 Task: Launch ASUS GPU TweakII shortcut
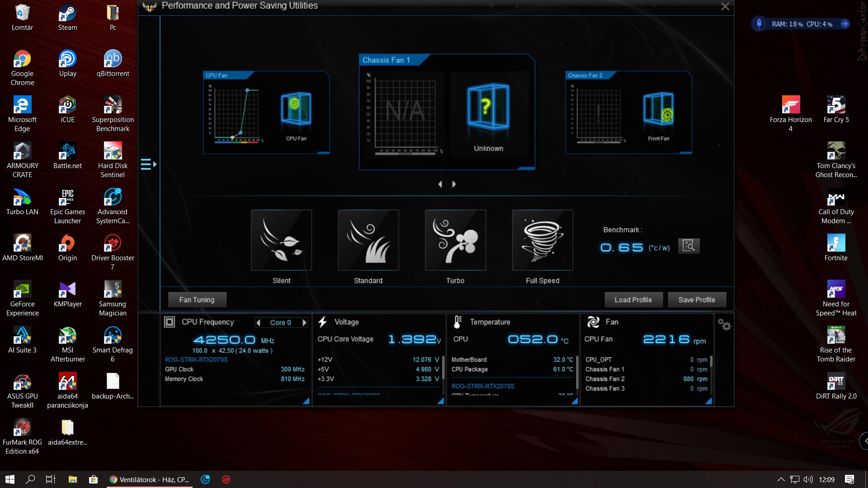click(x=22, y=391)
